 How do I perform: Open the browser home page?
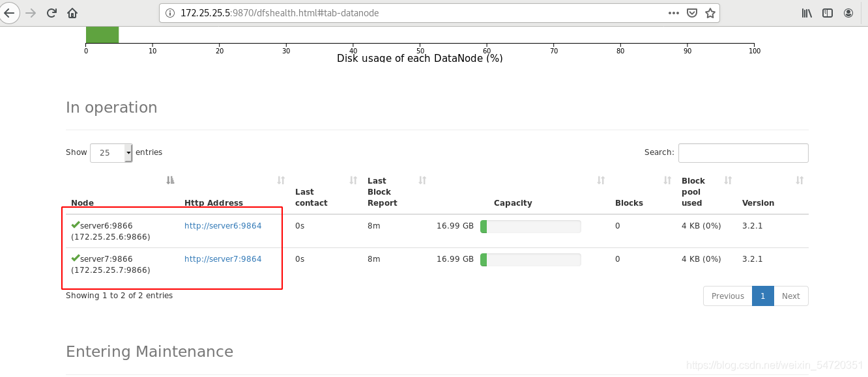click(x=72, y=13)
